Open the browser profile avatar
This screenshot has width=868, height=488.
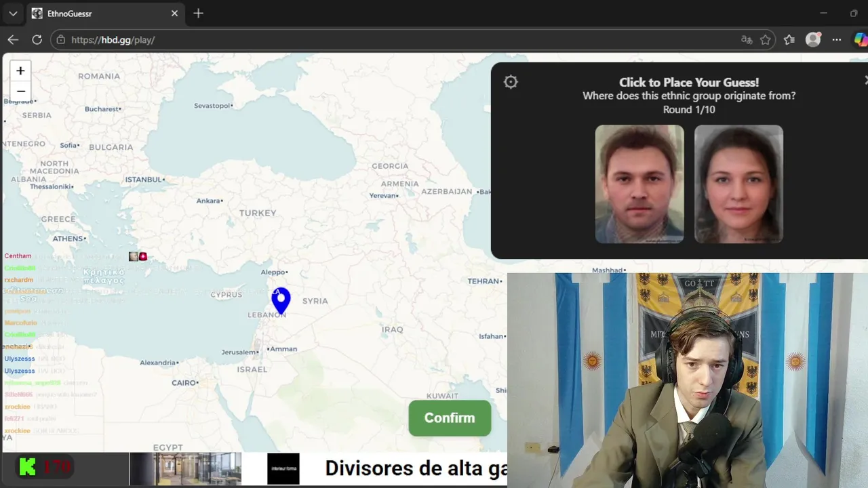coord(813,40)
